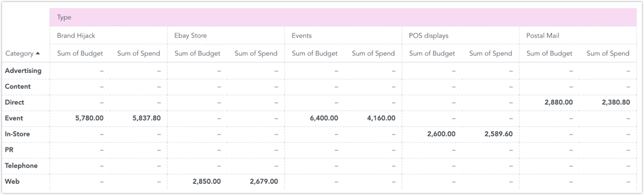Image resolution: width=644 pixels, height=195 pixels.
Task: Select the Telephone row label
Action: pyautogui.click(x=21, y=165)
